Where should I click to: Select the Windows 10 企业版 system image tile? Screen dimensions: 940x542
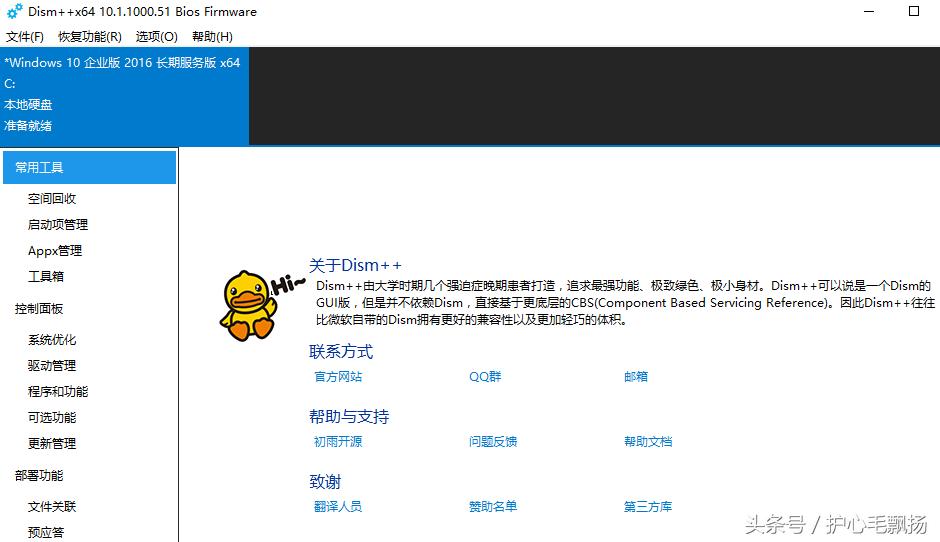click(x=124, y=96)
